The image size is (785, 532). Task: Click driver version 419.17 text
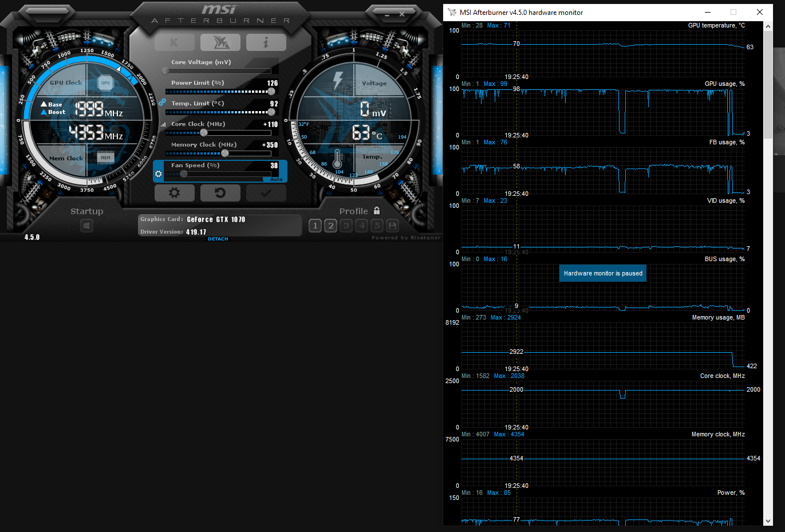196,232
